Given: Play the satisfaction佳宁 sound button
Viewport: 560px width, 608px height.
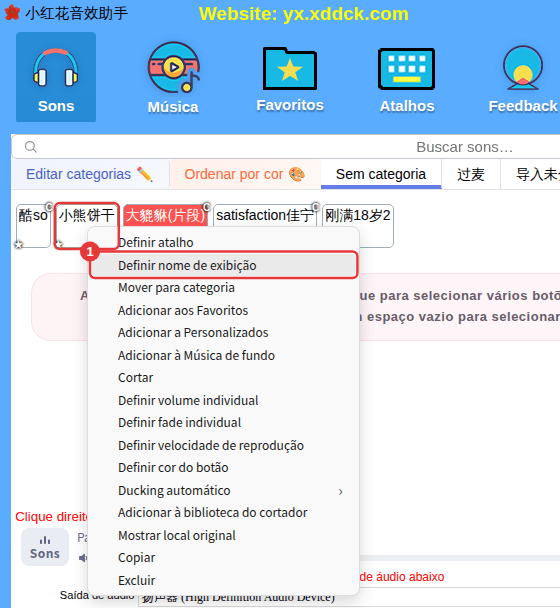Looking at the screenshot, I should click(x=265, y=215).
